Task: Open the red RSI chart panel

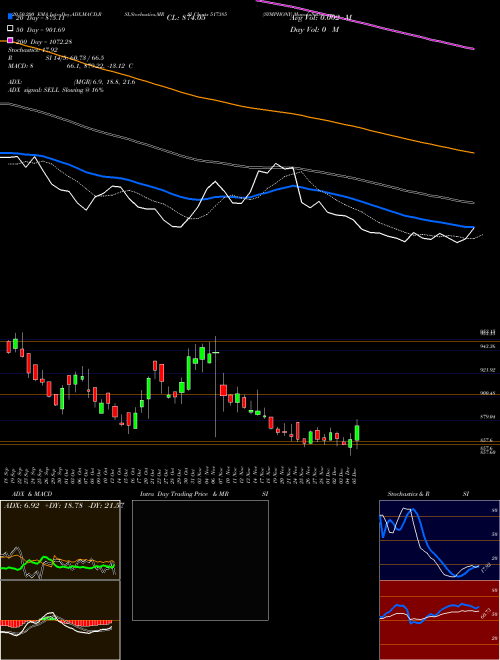Action: pos(439,620)
